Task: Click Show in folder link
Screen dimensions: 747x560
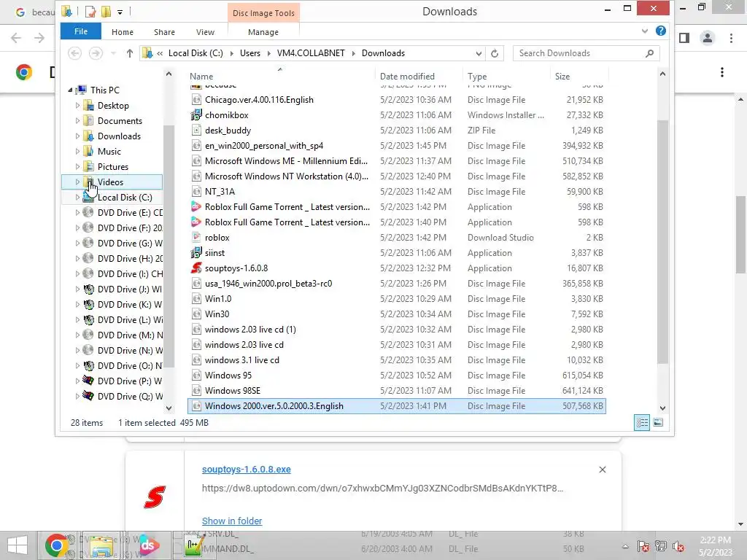Action: click(x=232, y=521)
